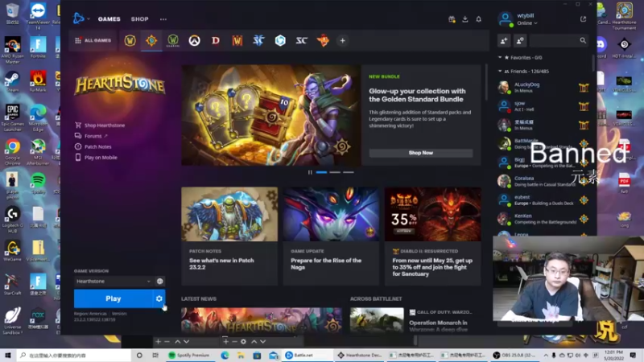Open Steam desktop shortcut

12,81
